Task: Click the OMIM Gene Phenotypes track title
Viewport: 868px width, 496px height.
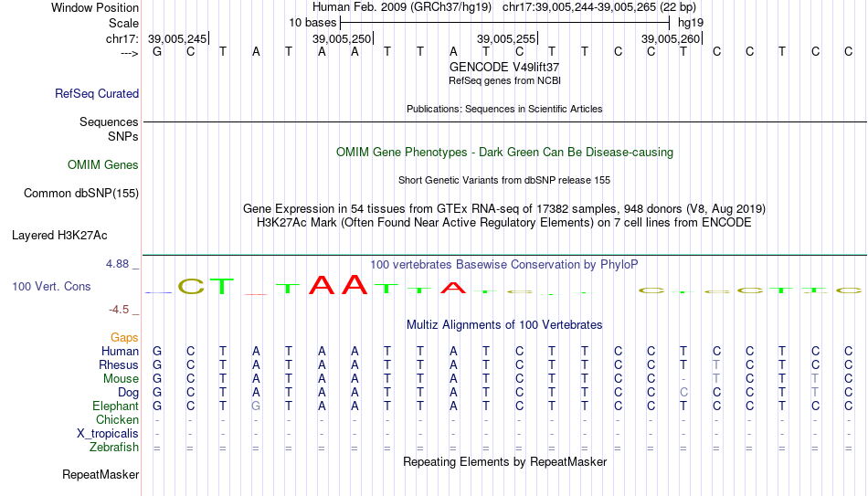Action: click(504, 153)
